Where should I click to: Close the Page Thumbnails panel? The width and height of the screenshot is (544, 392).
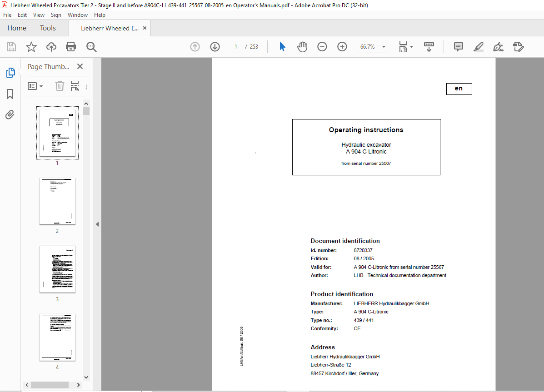point(80,66)
